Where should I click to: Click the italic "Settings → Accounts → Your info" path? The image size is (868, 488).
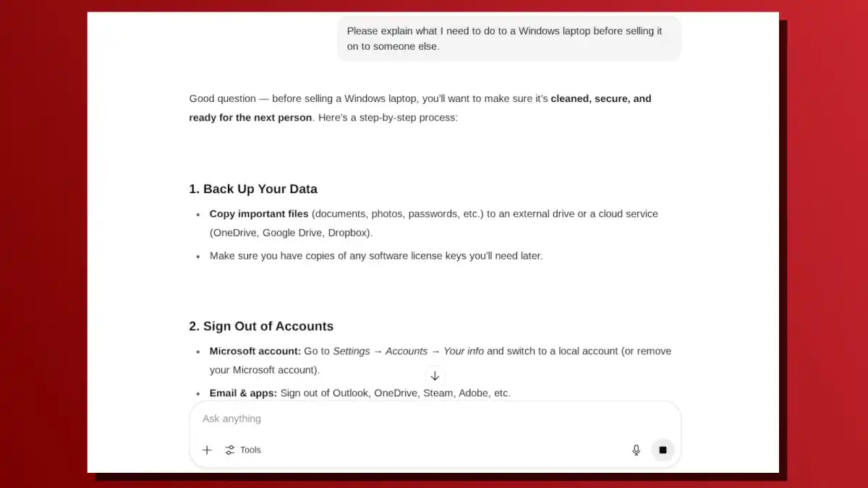408,351
